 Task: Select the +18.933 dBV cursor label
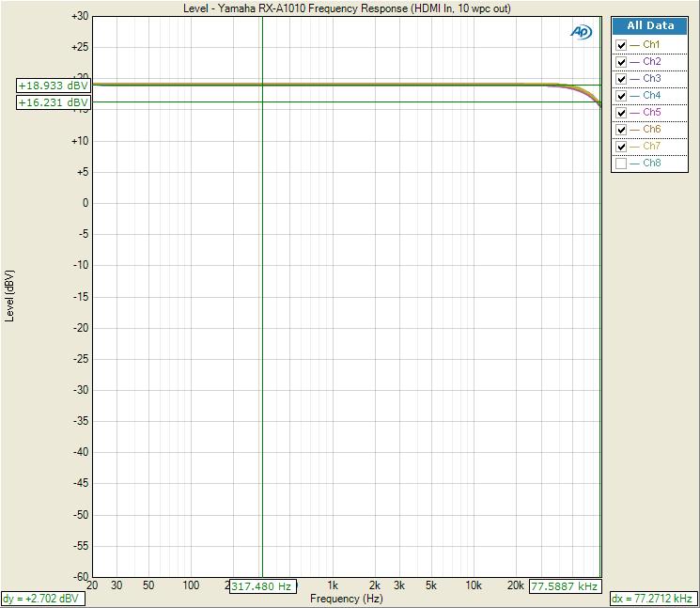(54, 86)
